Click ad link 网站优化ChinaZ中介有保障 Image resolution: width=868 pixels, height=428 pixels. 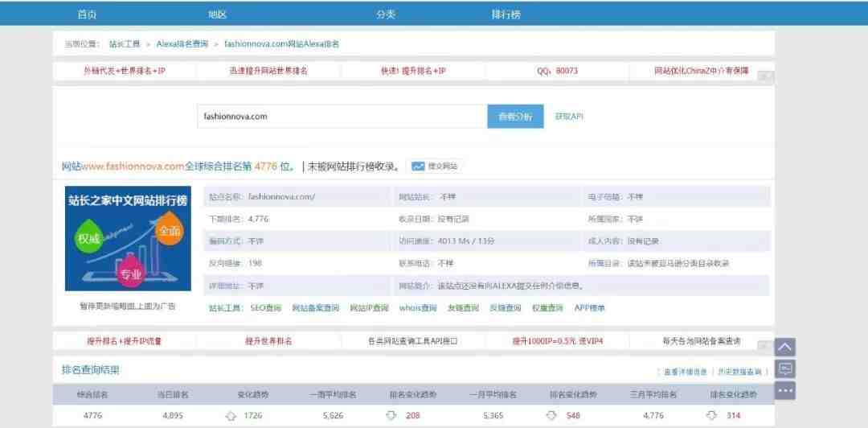point(702,72)
